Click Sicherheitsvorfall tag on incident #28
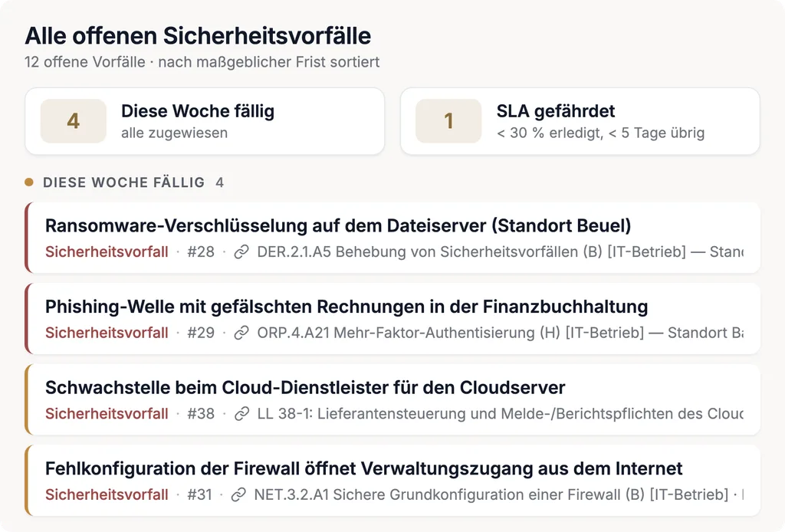 click(x=107, y=251)
